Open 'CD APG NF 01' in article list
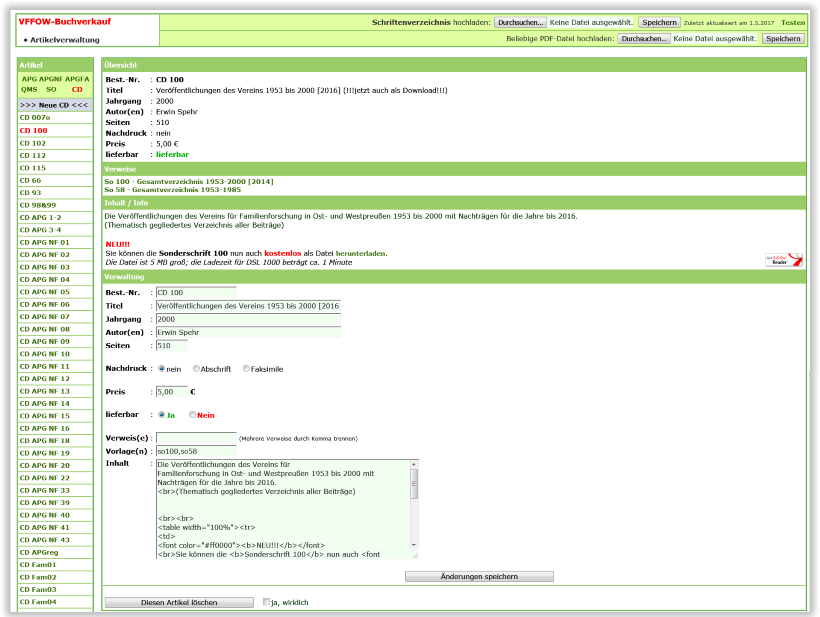The height and width of the screenshot is (617, 820). tap(45, 242)
